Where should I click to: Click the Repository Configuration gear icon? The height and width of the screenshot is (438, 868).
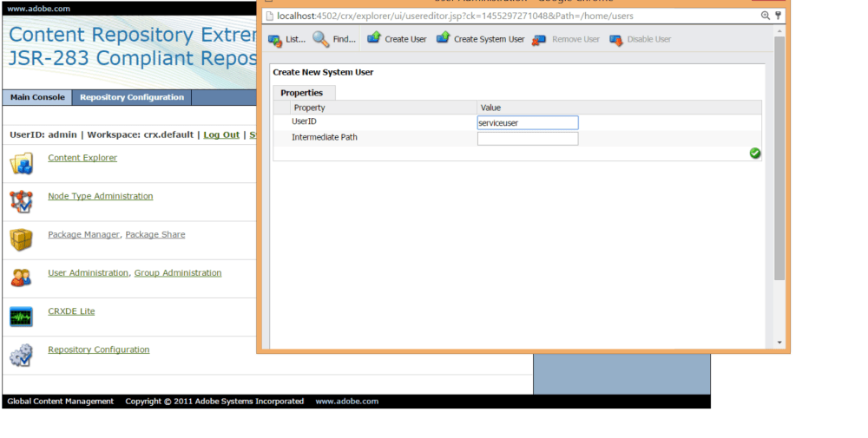click(x=22, y=355)
